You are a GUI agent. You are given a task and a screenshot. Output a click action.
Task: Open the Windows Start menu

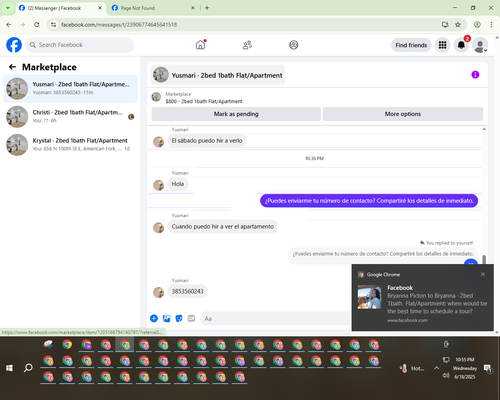(x=9, y=368)
